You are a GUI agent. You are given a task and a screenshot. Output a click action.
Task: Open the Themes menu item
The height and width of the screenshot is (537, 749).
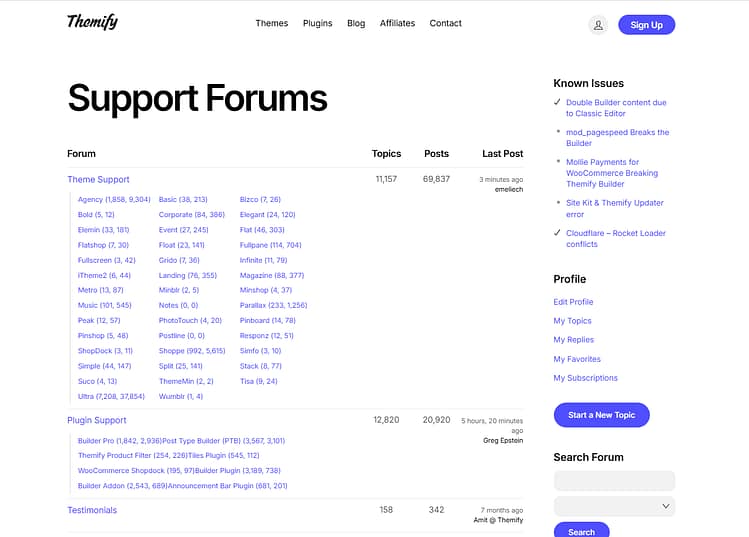[x=271, y=23]
